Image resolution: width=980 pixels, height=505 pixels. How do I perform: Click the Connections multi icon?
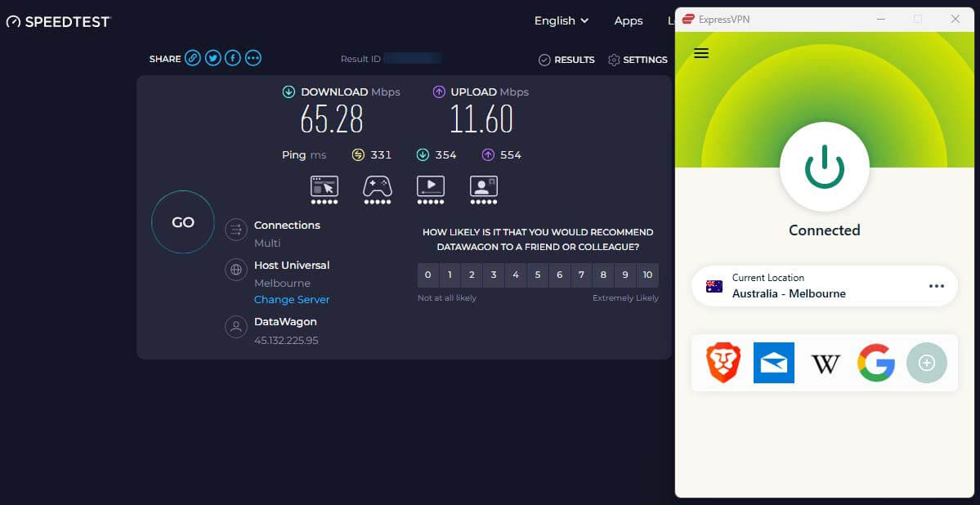pyautogui.click(x=236, y=230)
